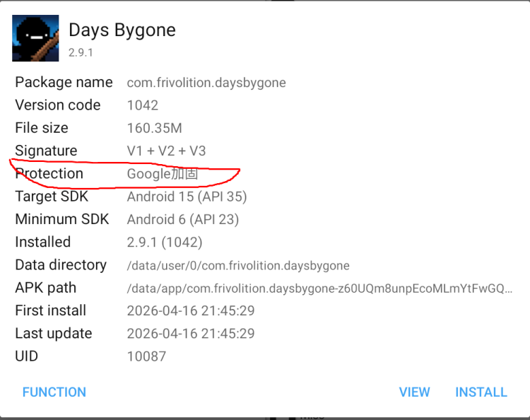Select the truncated APK path value
530x420 pixels.
click(x=319, y=288)
